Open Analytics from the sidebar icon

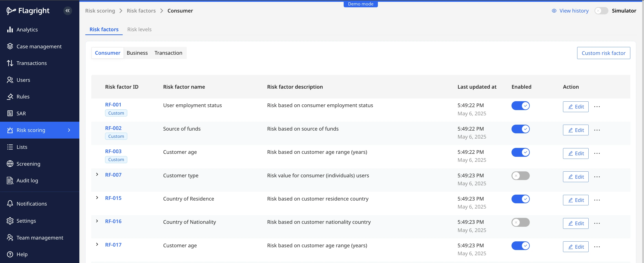point(10,29)
